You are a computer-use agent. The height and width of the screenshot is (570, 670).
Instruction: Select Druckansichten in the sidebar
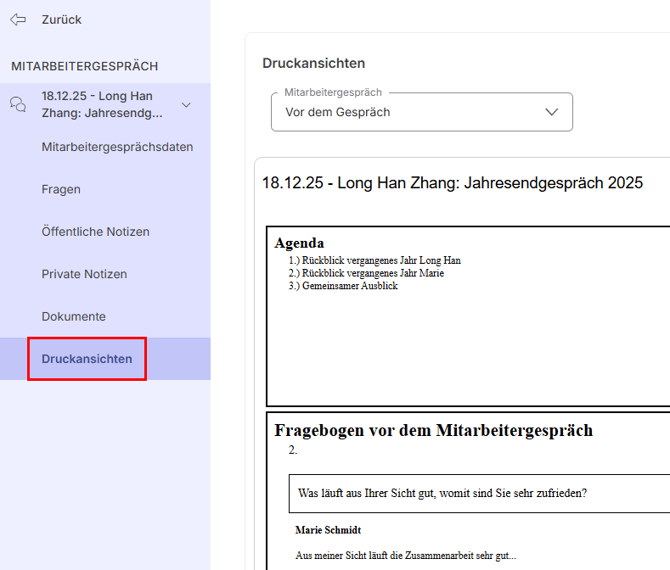coord(87,359)
